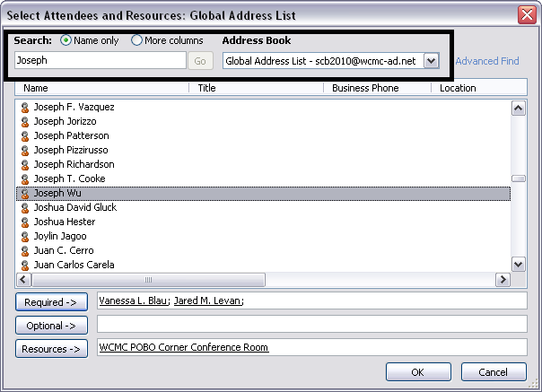Click in the search text field containing Joseph
This screenshot has width=542, height=392.
point(99,60)
